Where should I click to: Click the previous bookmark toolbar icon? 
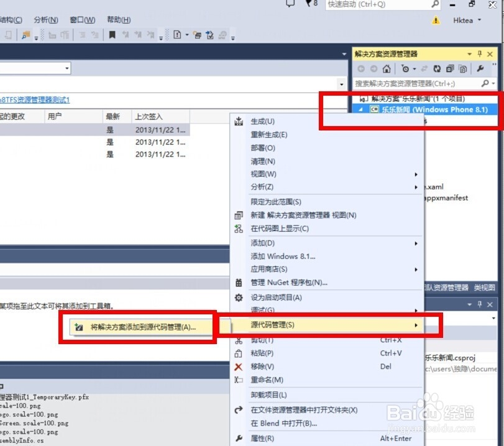[126, 35]
